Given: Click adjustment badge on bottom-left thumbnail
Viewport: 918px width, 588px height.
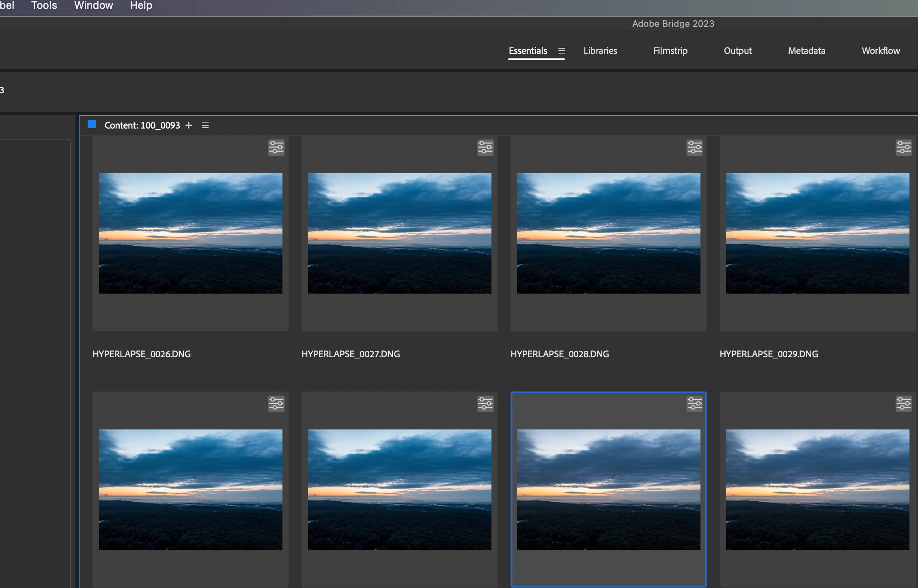Looking at the screenshot, I should [276, 403].
